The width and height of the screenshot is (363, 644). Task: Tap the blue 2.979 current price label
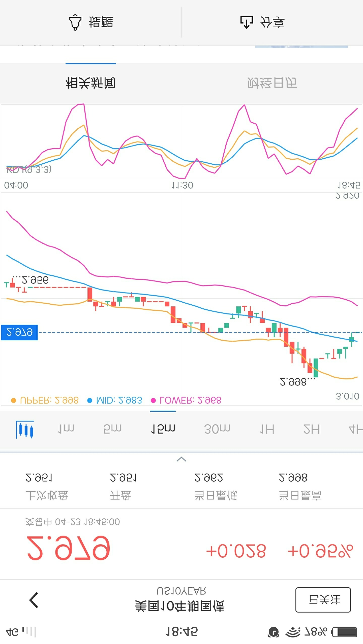[19, 332]
